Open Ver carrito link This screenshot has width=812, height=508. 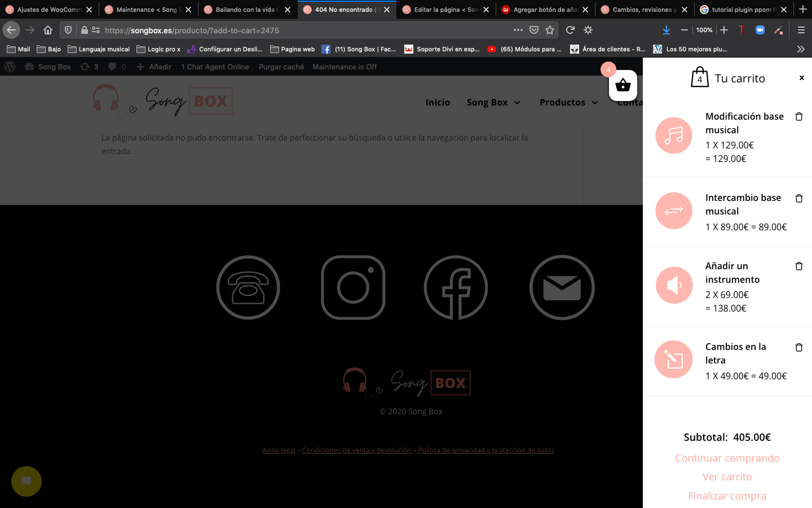727,477
